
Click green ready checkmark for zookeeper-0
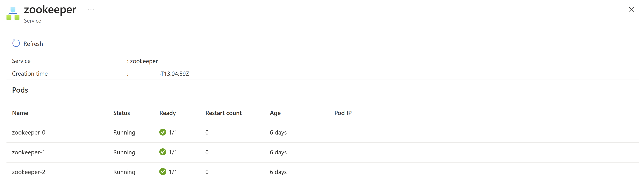click(x=163, y=132)
